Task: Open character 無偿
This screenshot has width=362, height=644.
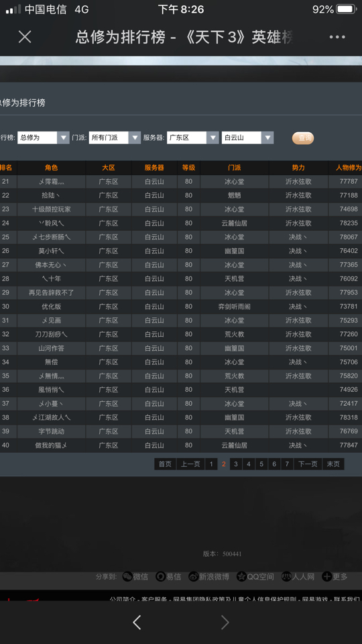Action: pyautogui.click(x=52, y=362)
